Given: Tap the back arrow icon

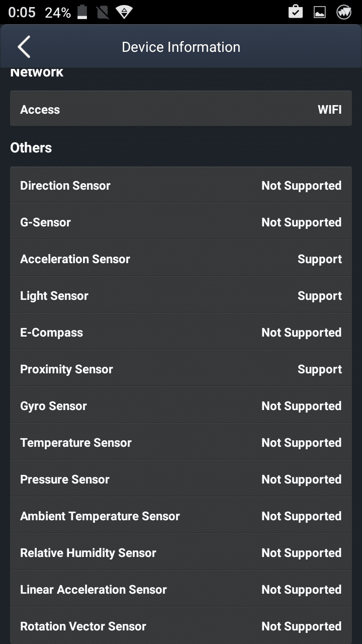Looking at the screenshot, I should [x=24, y=47].
